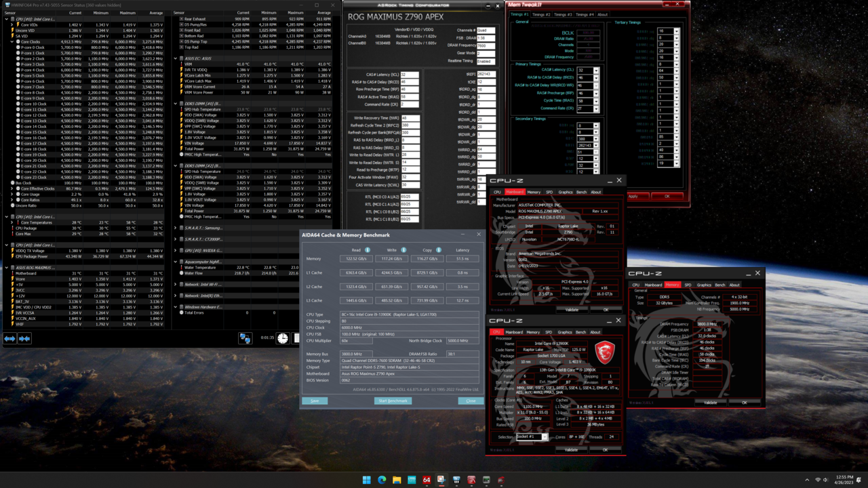The image size is (868, 488).
Task: Click the shrink columns arrows icon in HWiNFO
Action: click(24, 338)
